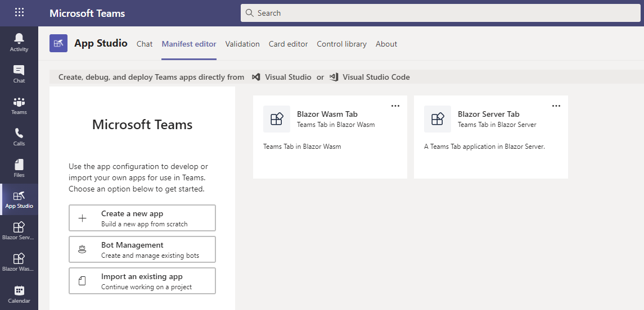Open the Visual Studio link

(288, 77)
